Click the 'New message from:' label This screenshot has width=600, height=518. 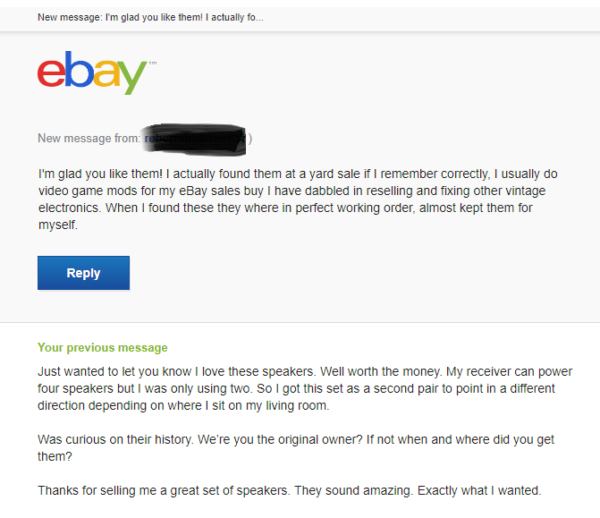point(89,138)
